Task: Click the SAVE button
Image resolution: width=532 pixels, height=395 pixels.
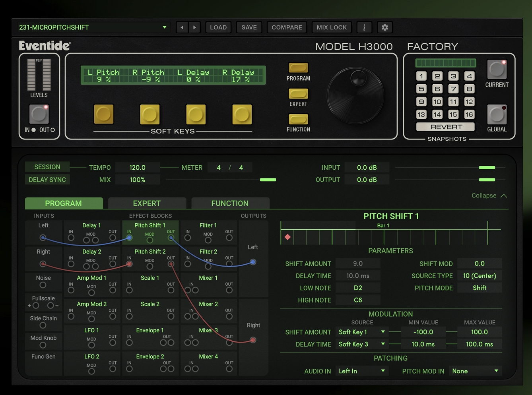Action: pyautogui.click(x=249, y=27)
